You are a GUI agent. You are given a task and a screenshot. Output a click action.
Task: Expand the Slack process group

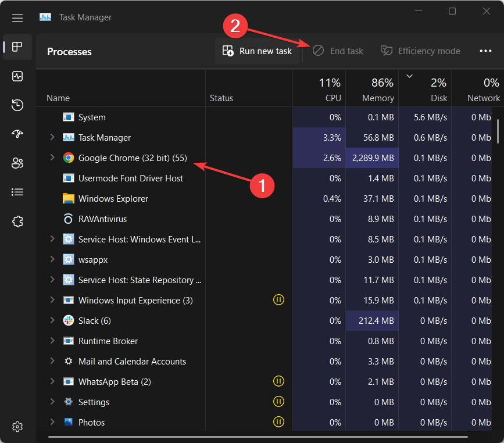[x=52, y=320]
